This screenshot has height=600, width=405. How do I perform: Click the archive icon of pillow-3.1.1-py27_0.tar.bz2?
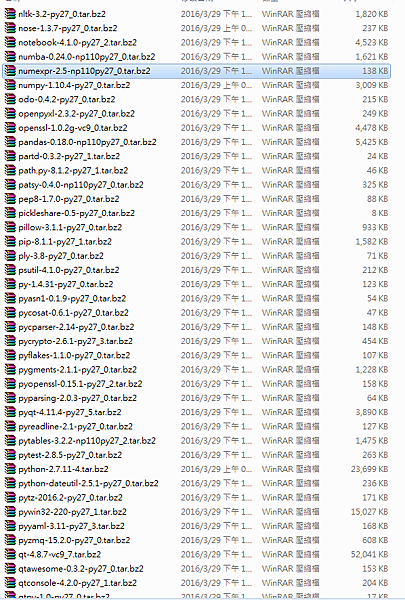[x=10, y=227]
